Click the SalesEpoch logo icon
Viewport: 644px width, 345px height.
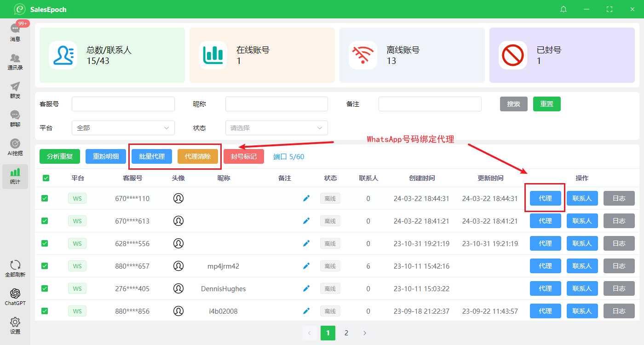click(x=19, y=9)
